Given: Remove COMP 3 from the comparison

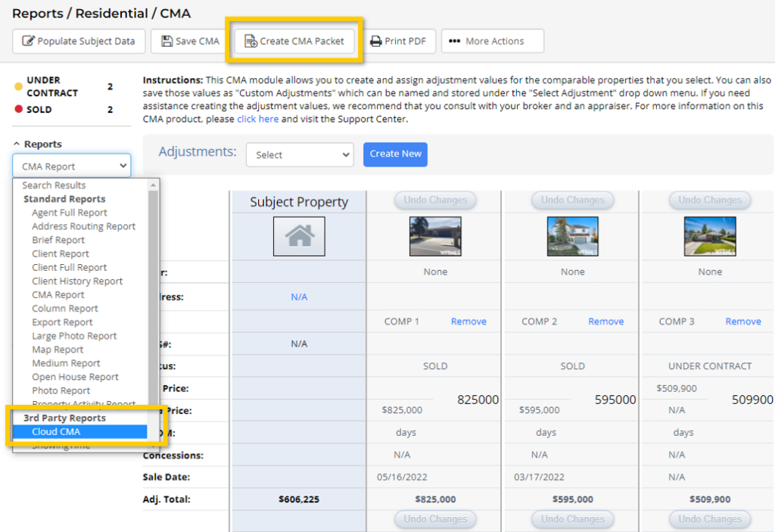Looking at the screenshot, I should coord(743,322).
